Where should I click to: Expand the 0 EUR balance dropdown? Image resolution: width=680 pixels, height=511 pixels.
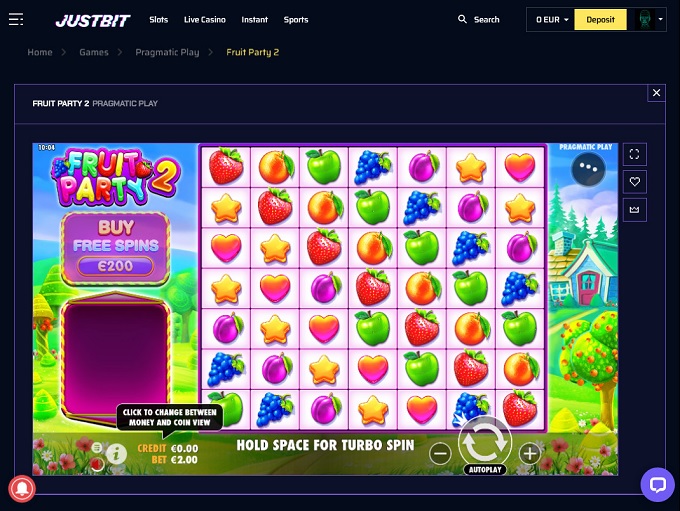click(552, 20)
